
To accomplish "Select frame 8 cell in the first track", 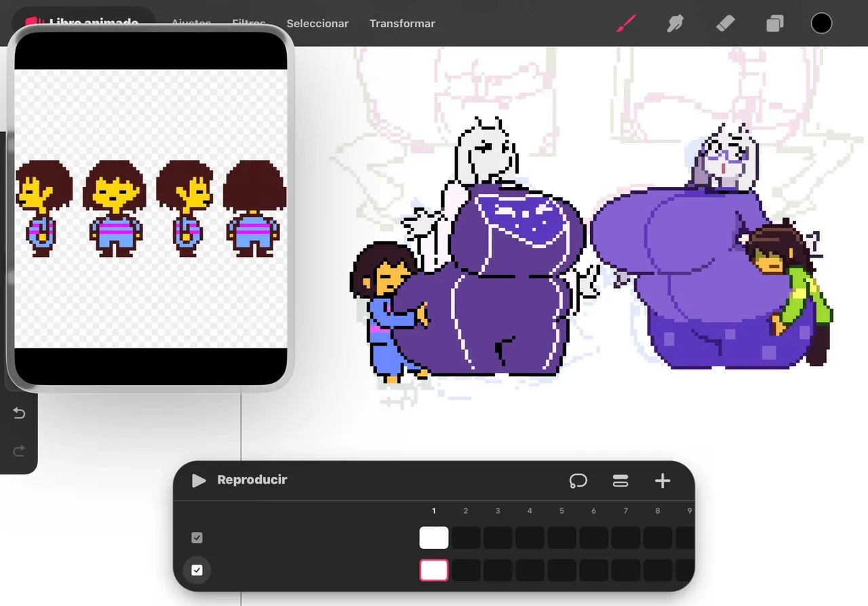I will click(657, 538).
